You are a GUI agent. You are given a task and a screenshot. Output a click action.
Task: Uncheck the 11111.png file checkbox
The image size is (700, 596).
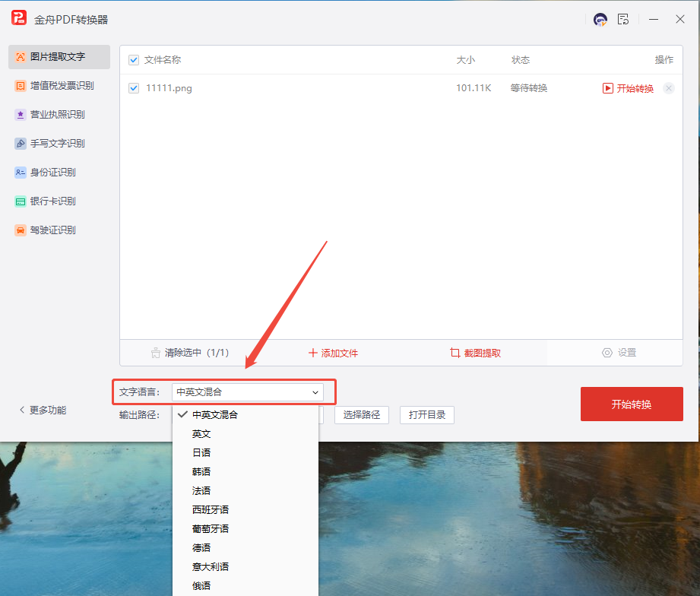tap(134, 88)
